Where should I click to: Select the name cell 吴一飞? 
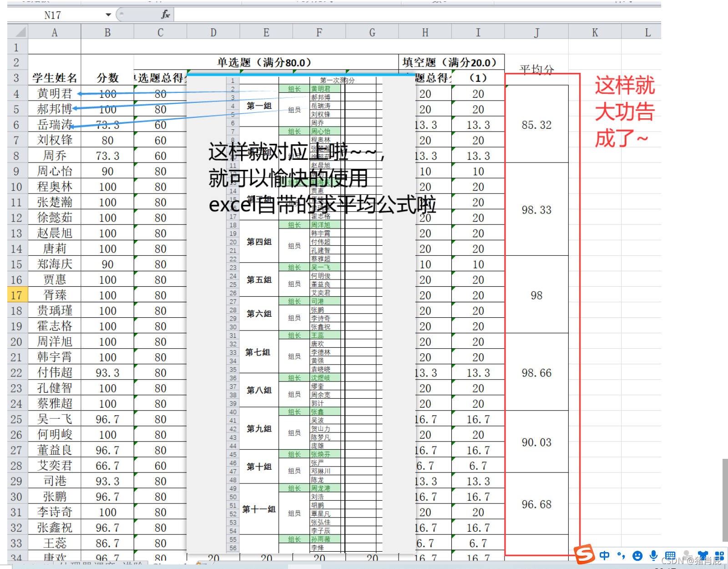[55, 419]
